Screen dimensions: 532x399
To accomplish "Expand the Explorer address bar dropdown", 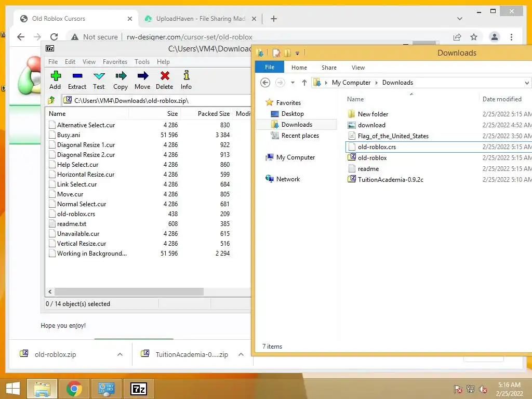I will click(x=527, y=83).
